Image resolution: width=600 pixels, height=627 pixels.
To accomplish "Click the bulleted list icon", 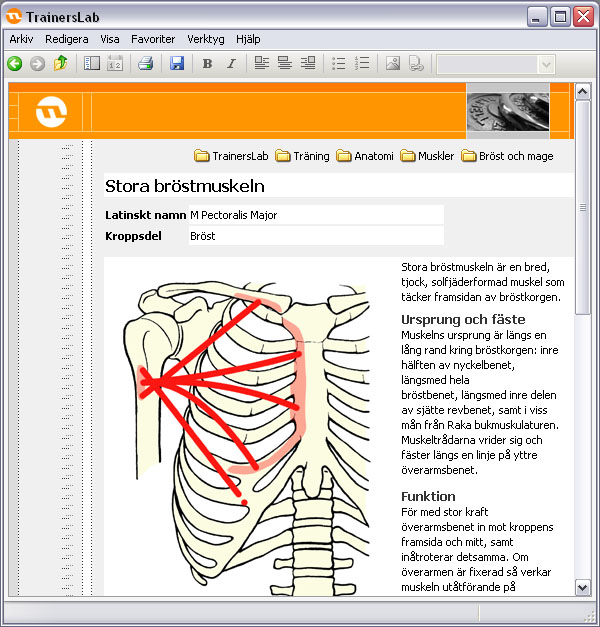I will click(x=339, y=64).
